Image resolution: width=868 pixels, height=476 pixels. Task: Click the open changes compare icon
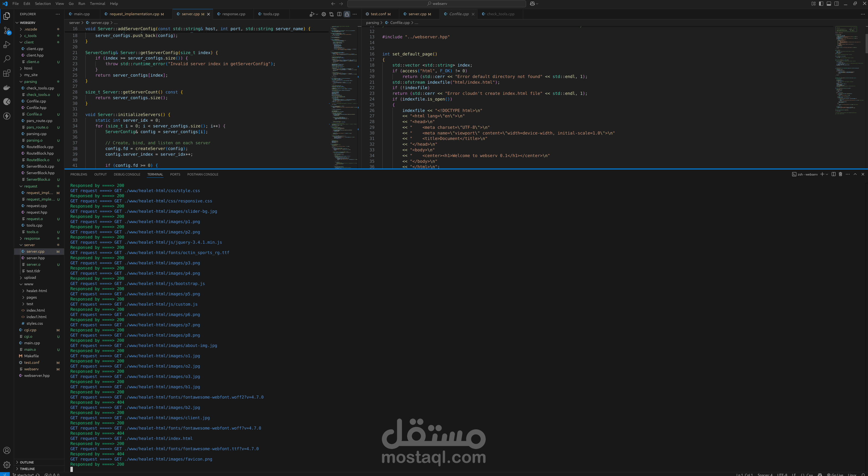point(331,14)
